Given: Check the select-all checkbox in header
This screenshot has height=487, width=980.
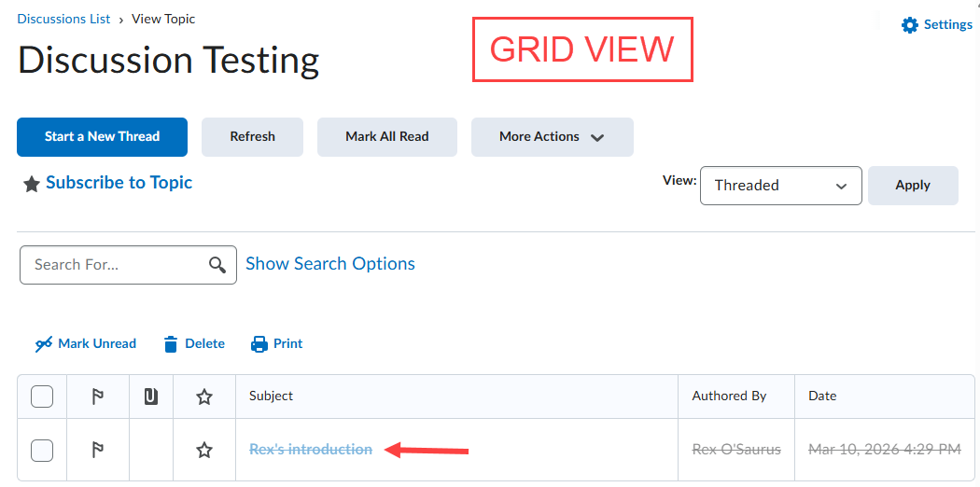Looking at the screenshot, I should (x=42, y=397).
